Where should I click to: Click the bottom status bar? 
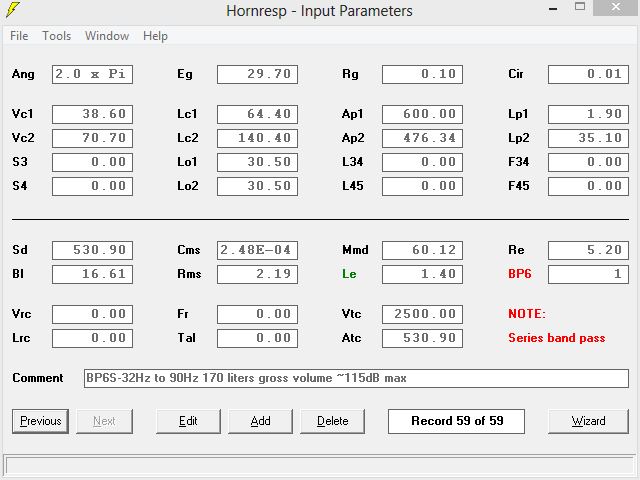[320, 464]
